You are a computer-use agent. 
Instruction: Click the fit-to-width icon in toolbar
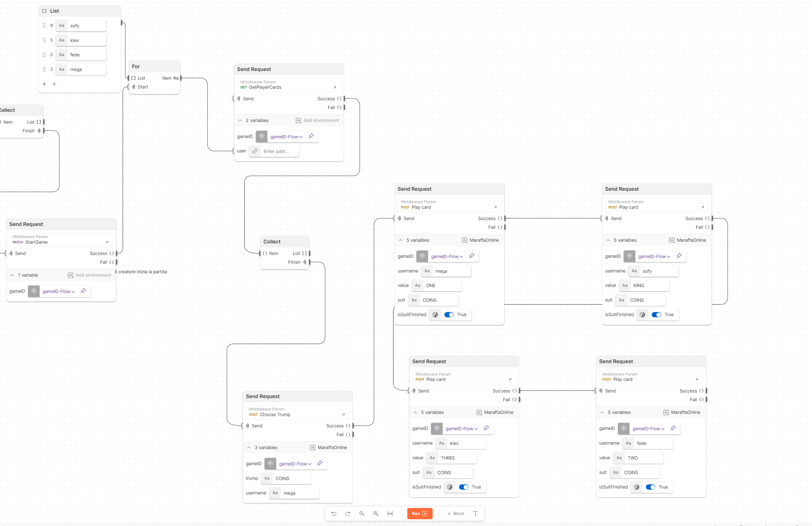pos(390,513)
